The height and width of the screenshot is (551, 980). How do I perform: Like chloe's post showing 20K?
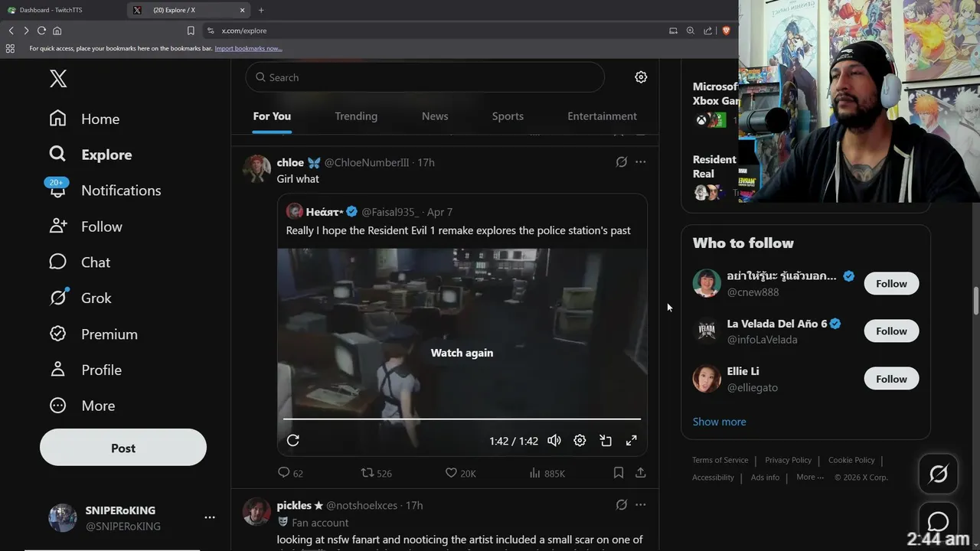point(460,473)
